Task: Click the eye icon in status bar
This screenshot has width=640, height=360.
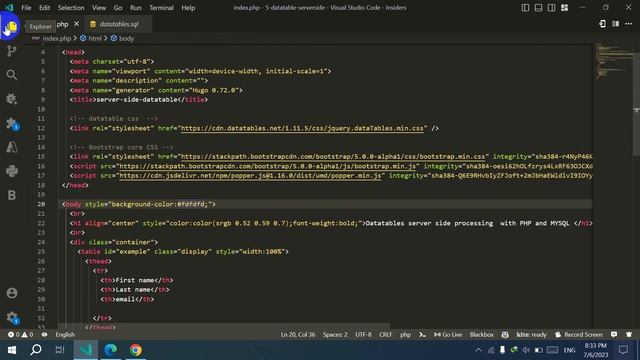Action: (x=44, y=334)
